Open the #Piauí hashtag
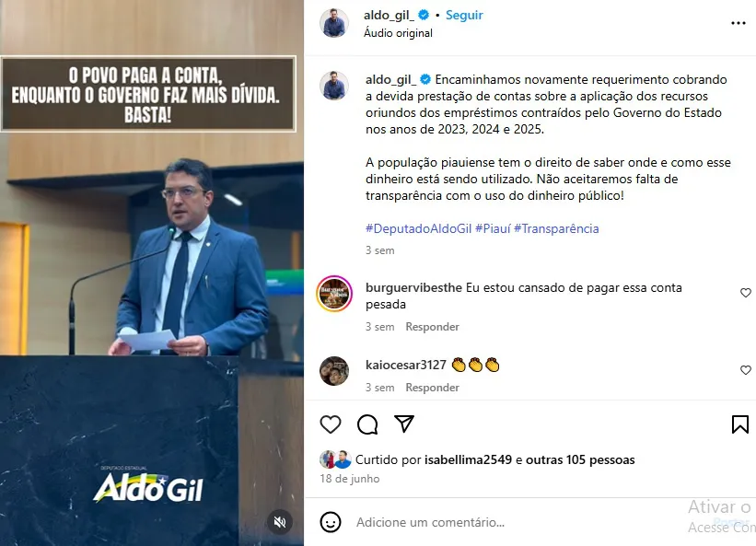756x546 pixels. point(493,228)
